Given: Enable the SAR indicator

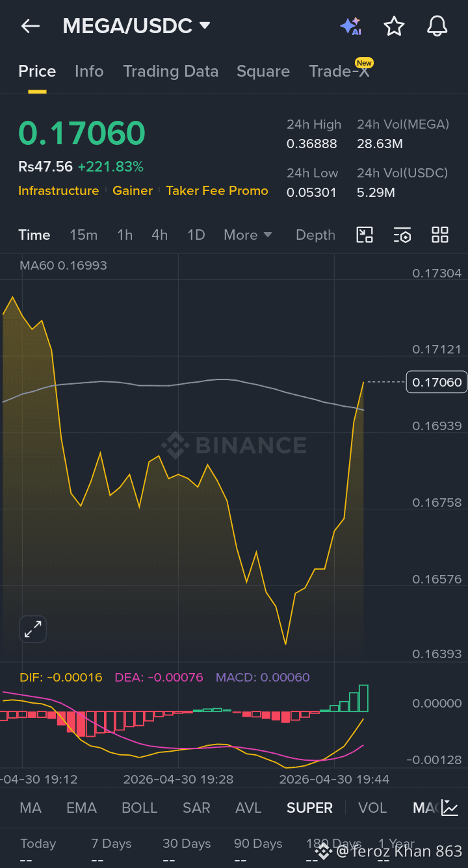Looking at the screenshot, I should click(196, 808).
